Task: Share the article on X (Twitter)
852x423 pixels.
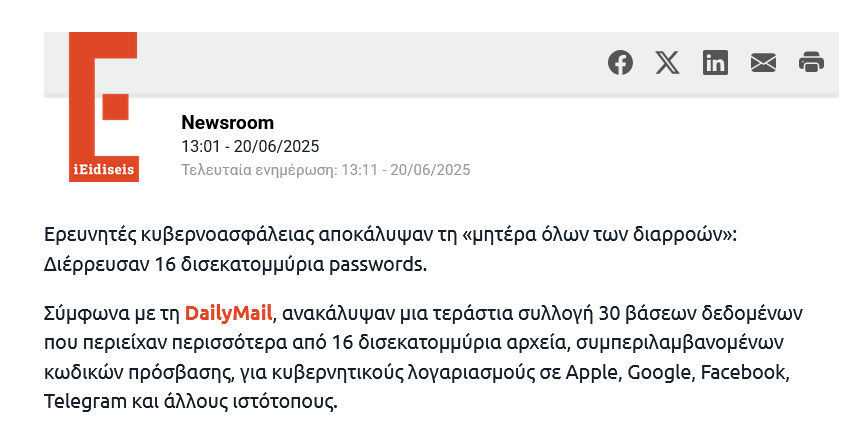Action: point(667,63)
